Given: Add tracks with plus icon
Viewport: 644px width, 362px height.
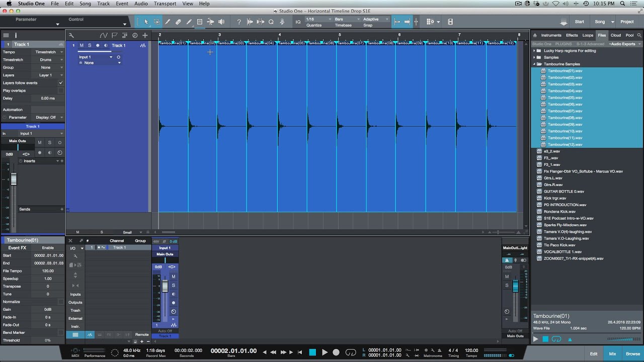Looking at the screenshot, I should (145, 35).
